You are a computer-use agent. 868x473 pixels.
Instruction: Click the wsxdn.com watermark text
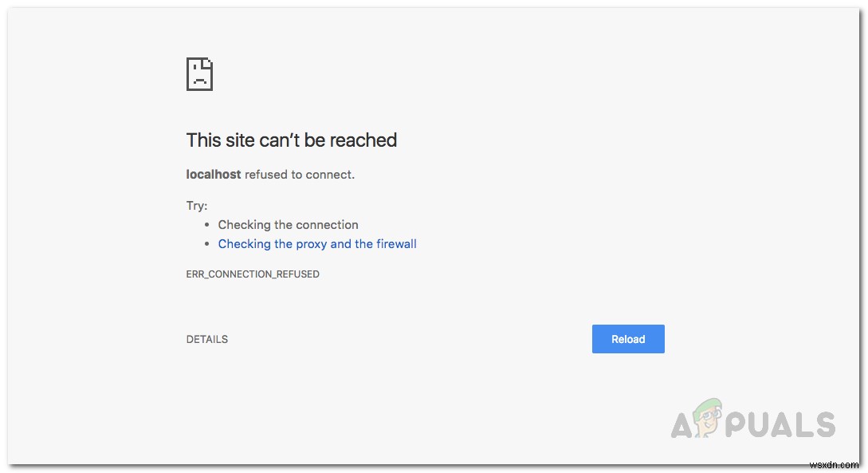835,466
